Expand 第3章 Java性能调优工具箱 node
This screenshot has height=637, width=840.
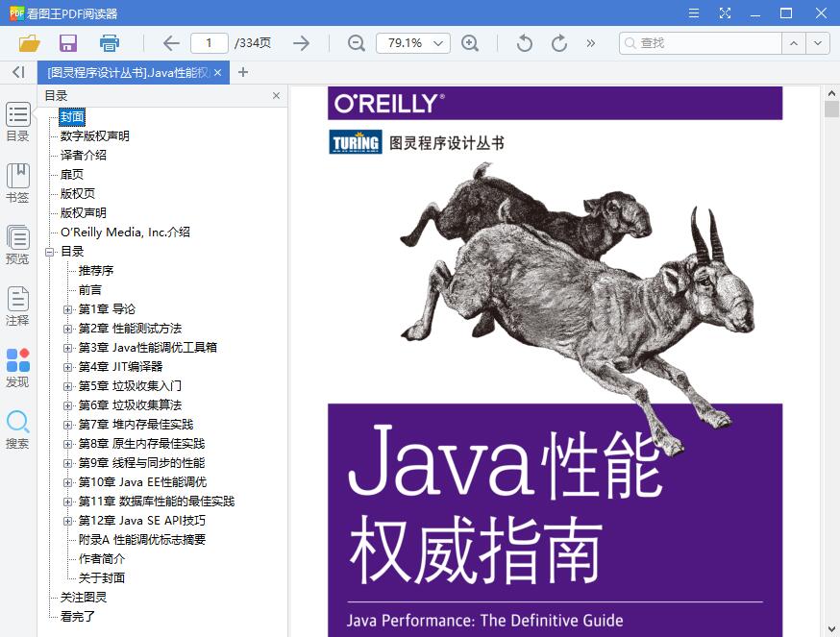[x=67, y=348]
